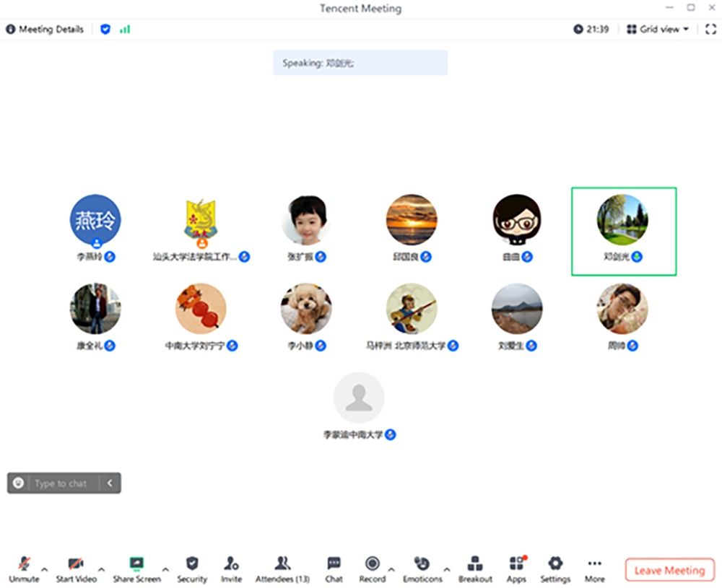
Task: Select the cartoon girl with glasses avatar
Action: tap(517, 220)
